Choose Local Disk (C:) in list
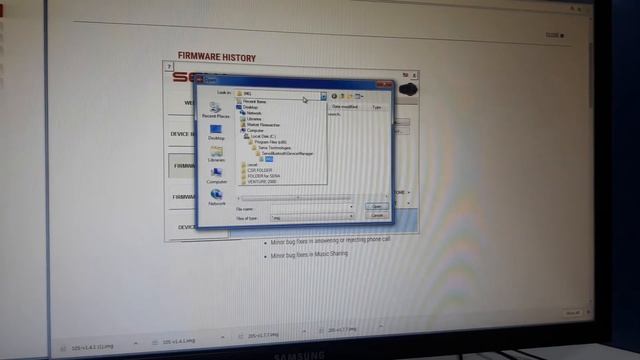 point(260,136)
